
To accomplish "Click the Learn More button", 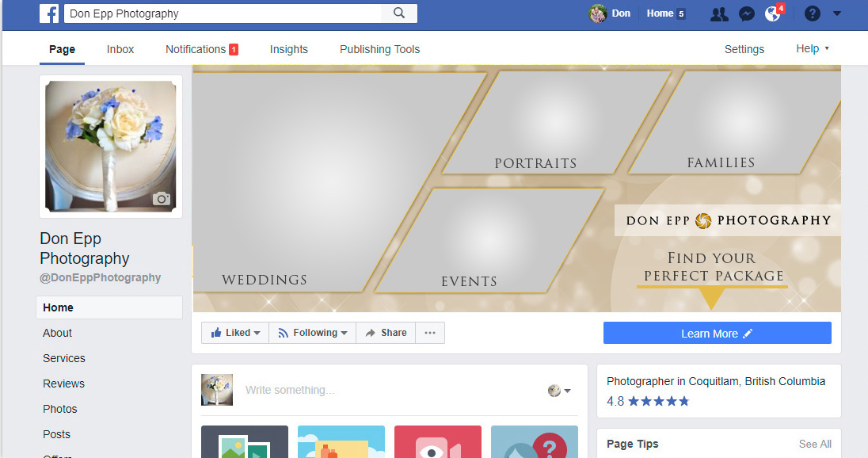I will (x=717, y=333).
